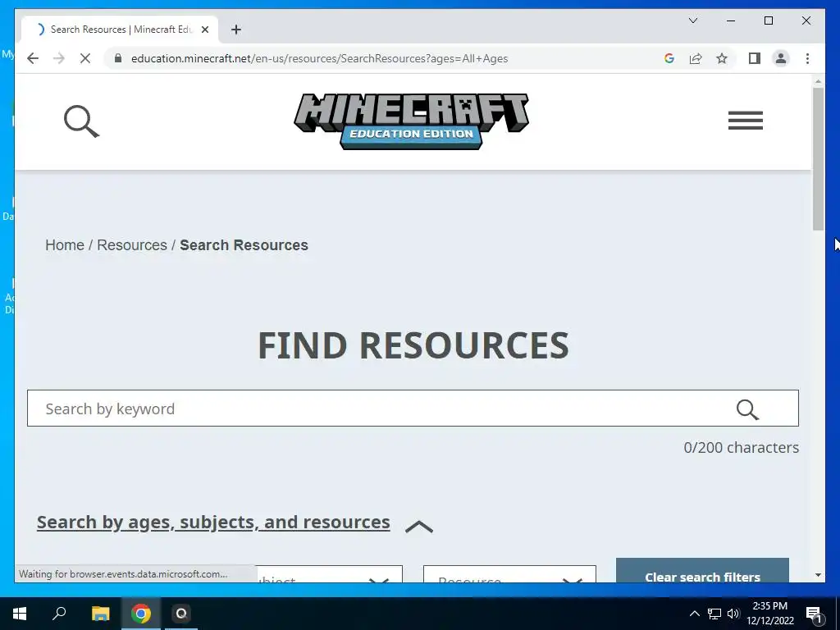
Task: Submit keyword search with magnifier icon
Action: pos(747,409)
